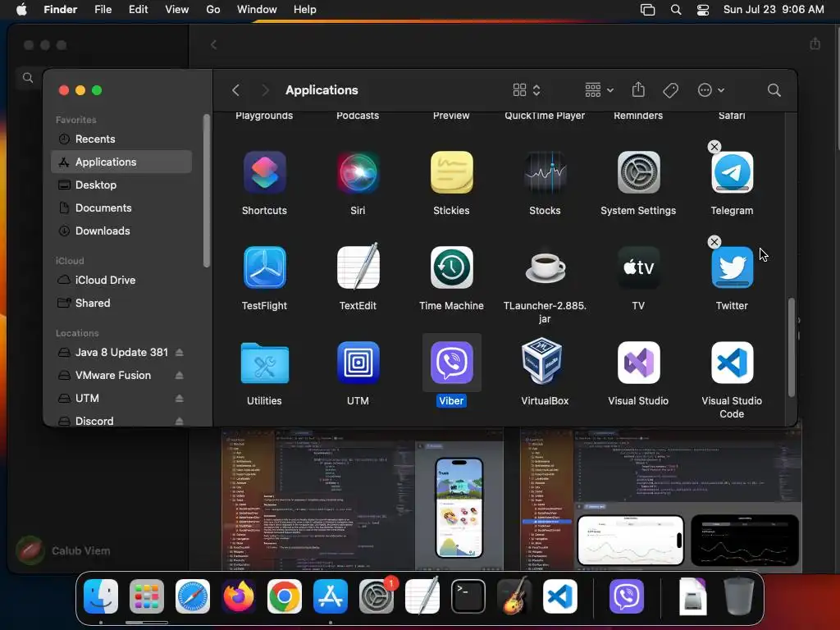This screenshot has width=840, height=630.
Task: Click the Finder window search icon
Action: point(774,90)
